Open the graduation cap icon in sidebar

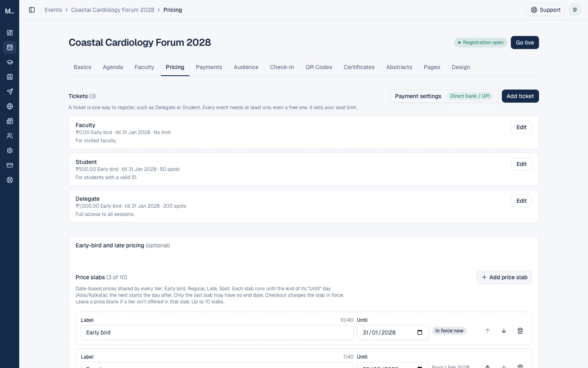point(10,62)
